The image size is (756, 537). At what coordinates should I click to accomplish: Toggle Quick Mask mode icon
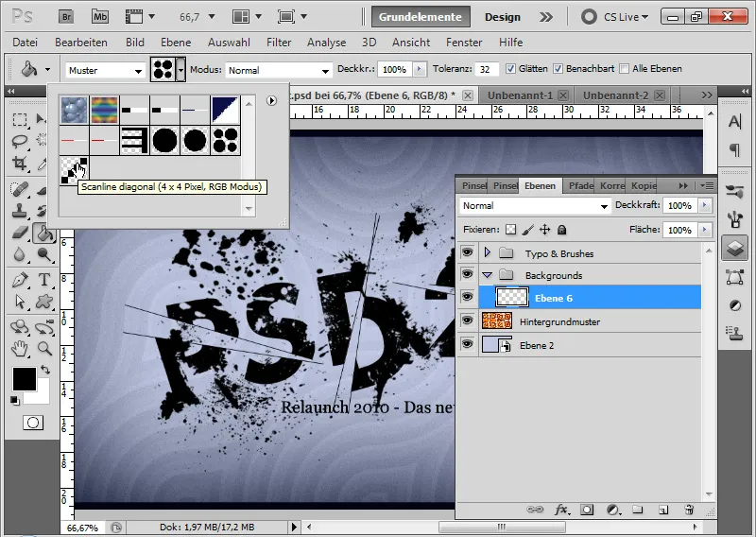33,424
